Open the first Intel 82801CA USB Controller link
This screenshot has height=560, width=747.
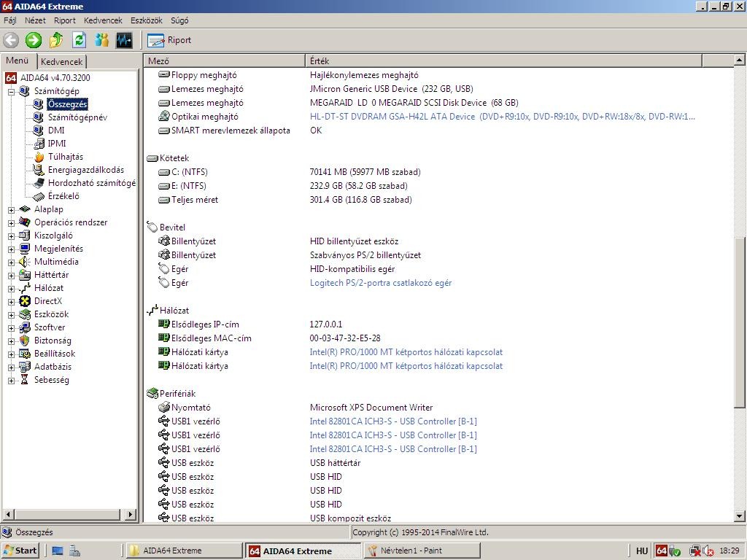393,421
